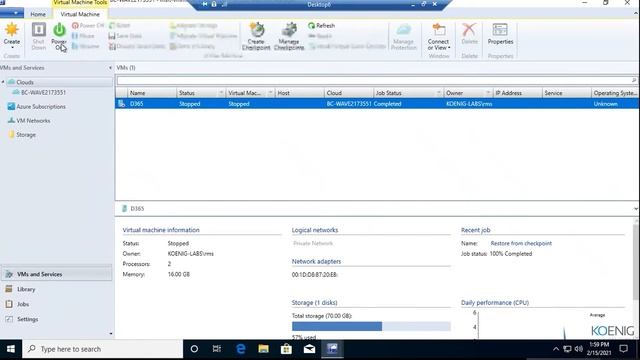640x360 pixels.
Task: Click the Install Virtual Guest Services button
Action: click(347, 46)
